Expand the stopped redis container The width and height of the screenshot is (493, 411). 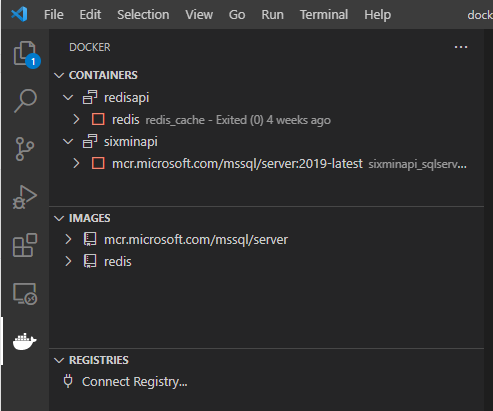click(76, 119)
